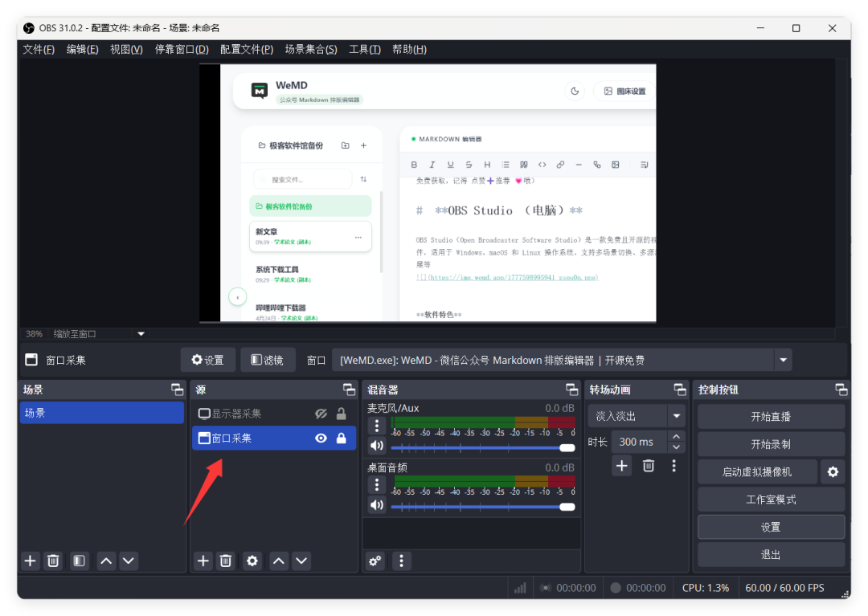Adjust 麦克风/Aux volume slider
Screen dimensions: 868x616
tap(483, 447)
